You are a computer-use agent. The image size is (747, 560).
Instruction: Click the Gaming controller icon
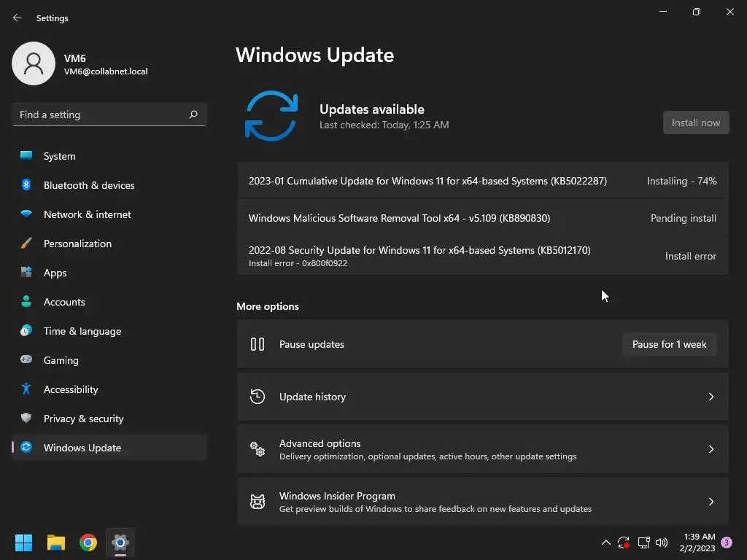(x=26, y=359)
